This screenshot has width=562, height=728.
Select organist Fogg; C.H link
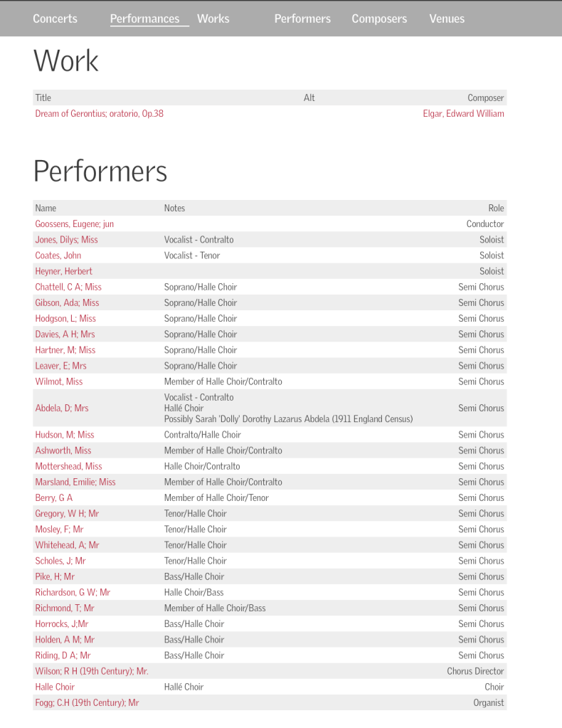[x=87, y=702]
